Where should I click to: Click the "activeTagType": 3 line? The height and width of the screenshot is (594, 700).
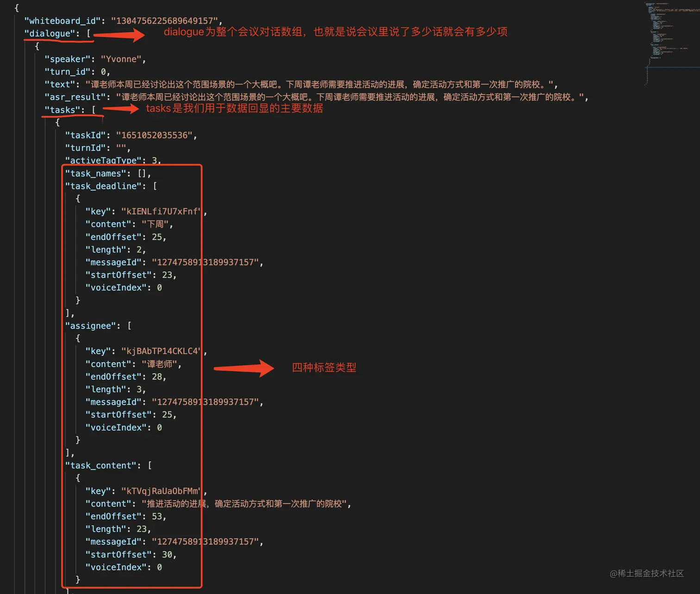click(113, 161)
